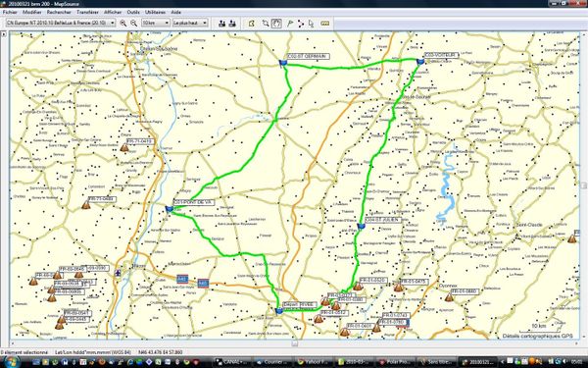Screen dimensions: 588x368
Task: Select the distance measure ruler tool
Action: click(x=325, y=24)
